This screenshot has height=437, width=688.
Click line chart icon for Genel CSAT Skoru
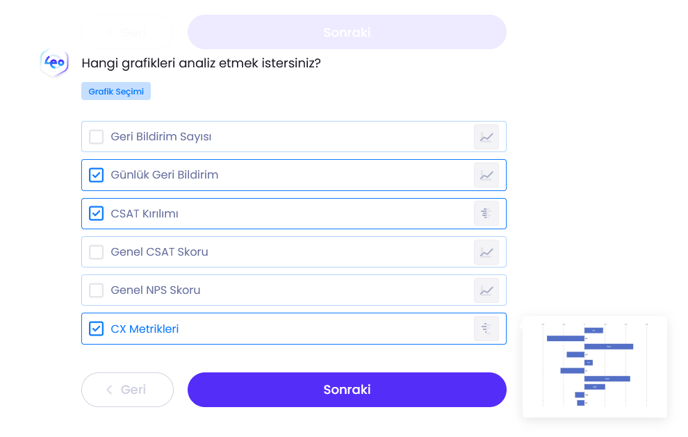[486, 252]
